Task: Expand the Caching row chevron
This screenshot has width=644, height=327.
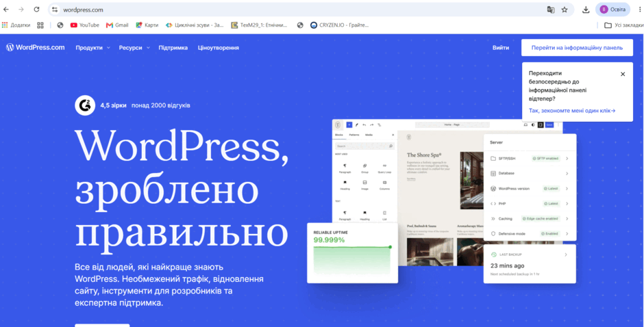Action: click(567, 219)
